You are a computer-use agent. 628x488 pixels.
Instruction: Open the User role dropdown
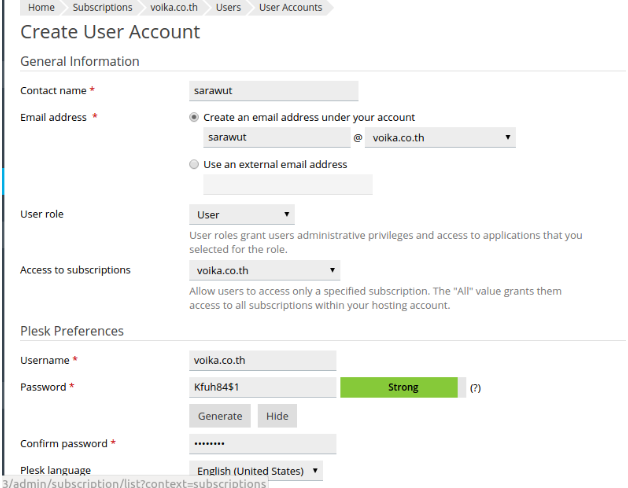coord(242,214)
